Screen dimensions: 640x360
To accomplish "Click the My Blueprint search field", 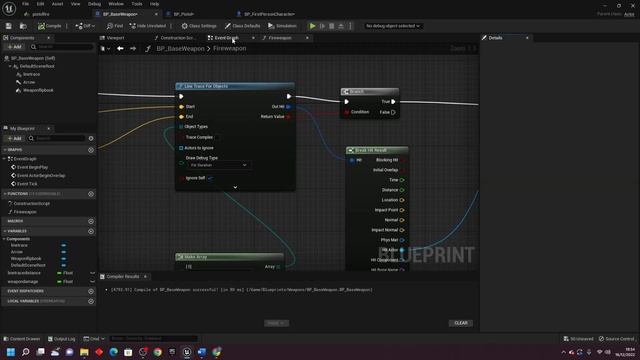I will pyautogui.click(x=57, y=138).
